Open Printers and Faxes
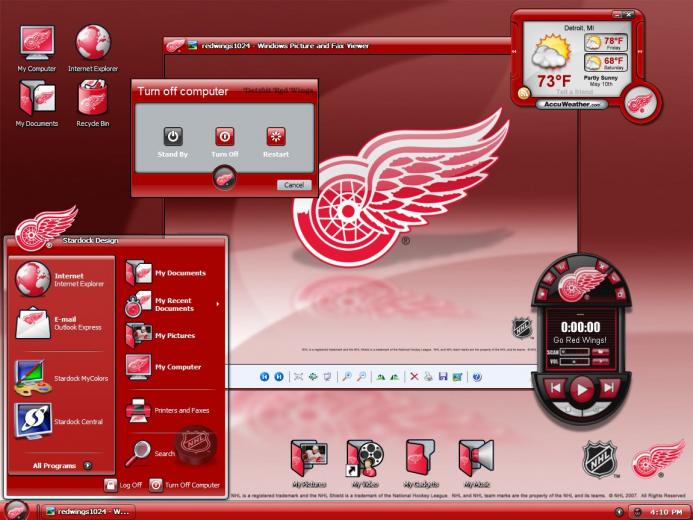 pos(168,410)
